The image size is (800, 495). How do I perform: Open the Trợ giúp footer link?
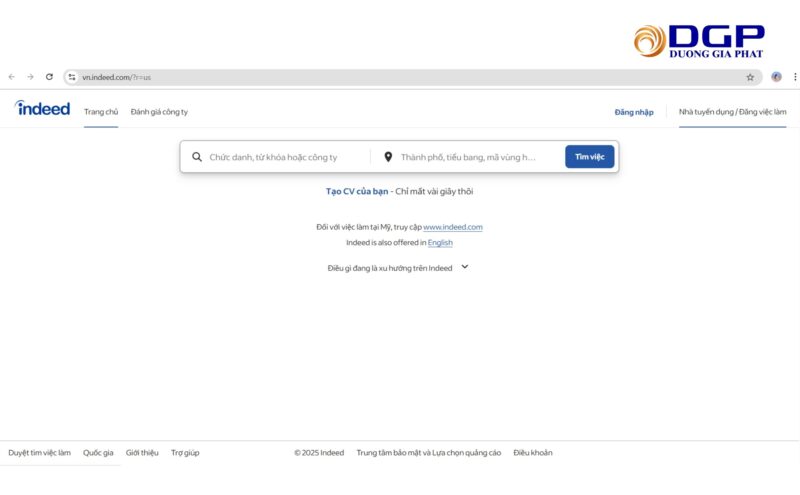pos(185,453)
